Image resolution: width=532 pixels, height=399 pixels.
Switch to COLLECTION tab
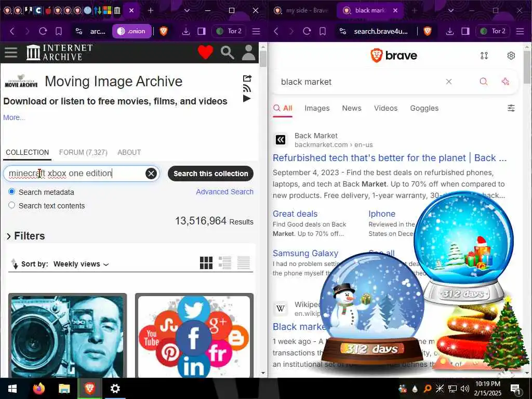[27, 152]
